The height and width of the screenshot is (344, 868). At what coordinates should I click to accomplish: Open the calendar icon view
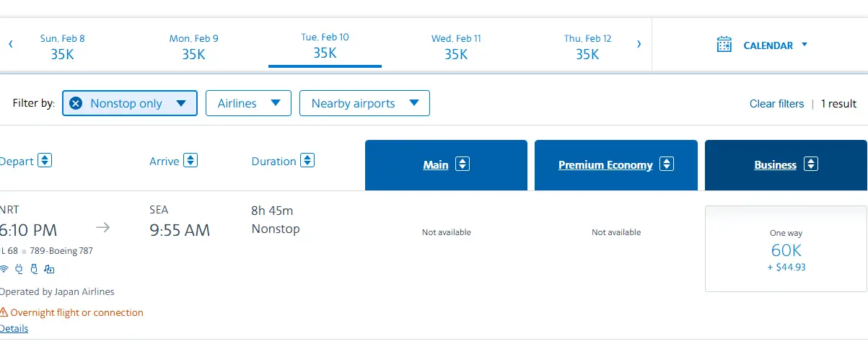(x=724, y=45)
